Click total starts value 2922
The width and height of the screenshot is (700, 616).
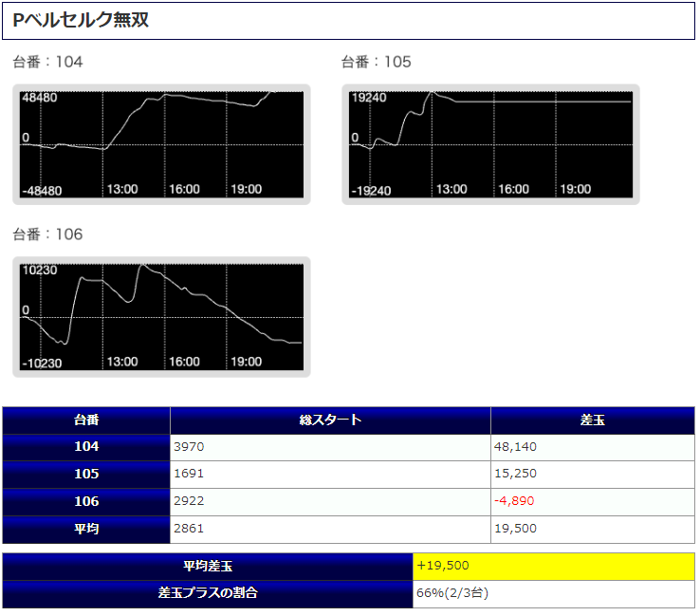(189, 501)
